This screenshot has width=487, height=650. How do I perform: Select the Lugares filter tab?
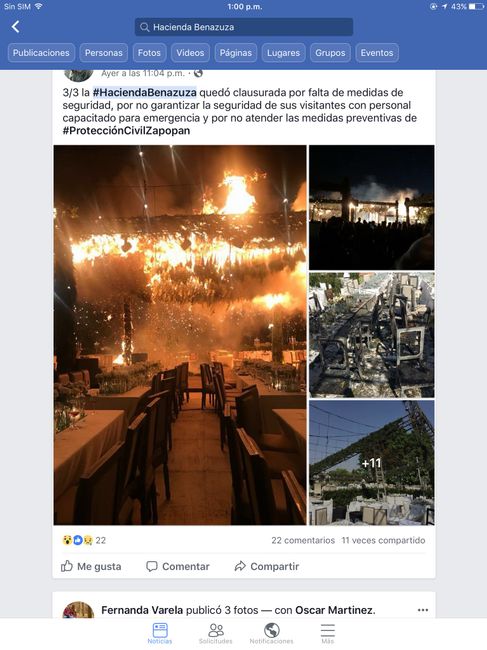283,53
